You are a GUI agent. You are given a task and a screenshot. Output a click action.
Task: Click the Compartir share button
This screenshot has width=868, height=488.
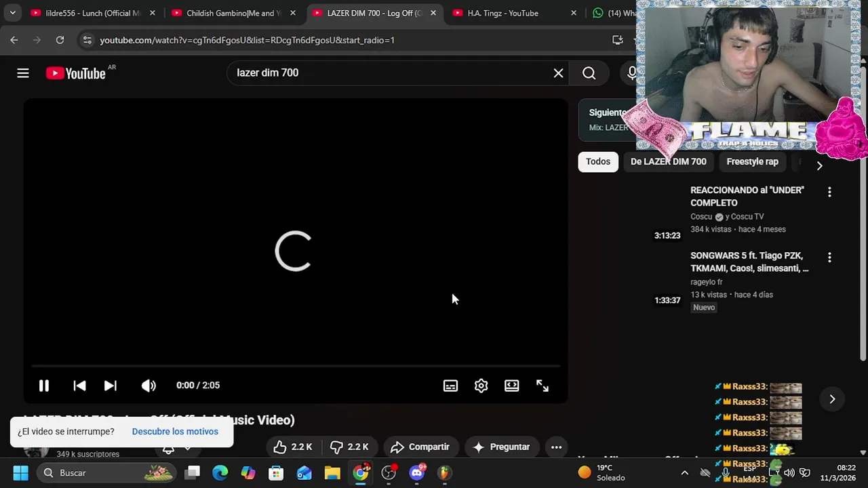click(420, 447)
